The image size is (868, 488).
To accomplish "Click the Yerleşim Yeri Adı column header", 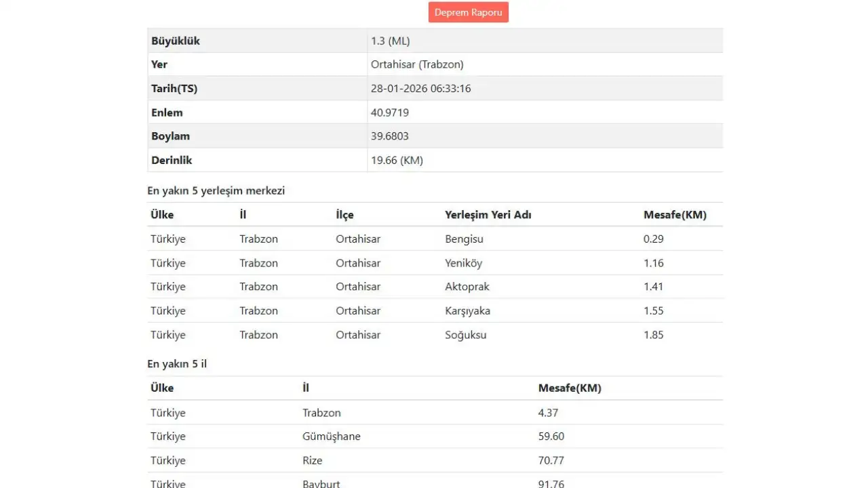I will [x=488, y=215].
